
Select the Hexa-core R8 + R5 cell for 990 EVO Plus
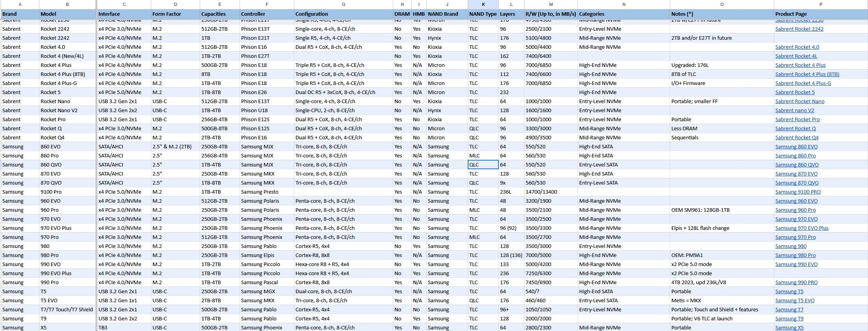click(x=344, y=273)
